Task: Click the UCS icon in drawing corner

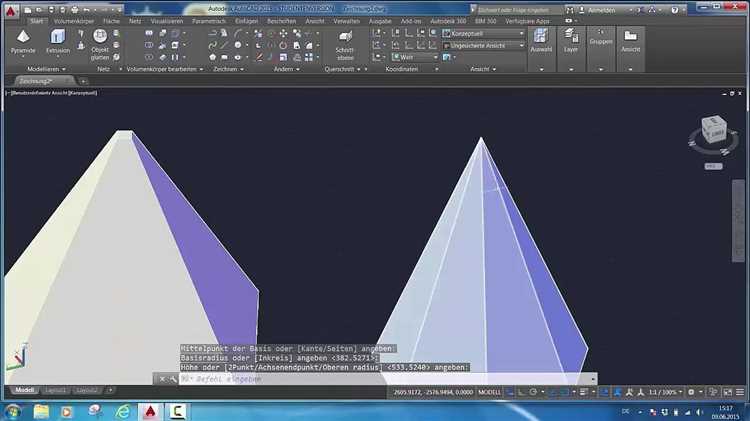Action: tap(17, 356)
